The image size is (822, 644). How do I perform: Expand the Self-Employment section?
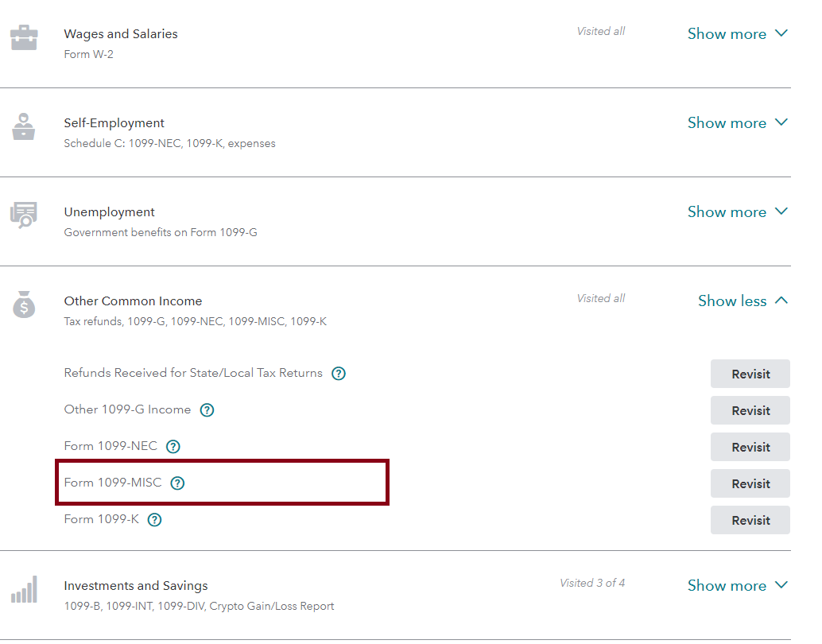pyautogui.click(x=737, y=122)
